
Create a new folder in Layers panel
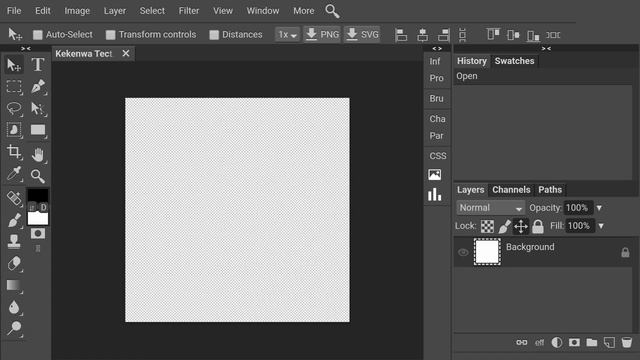point(592,342)
